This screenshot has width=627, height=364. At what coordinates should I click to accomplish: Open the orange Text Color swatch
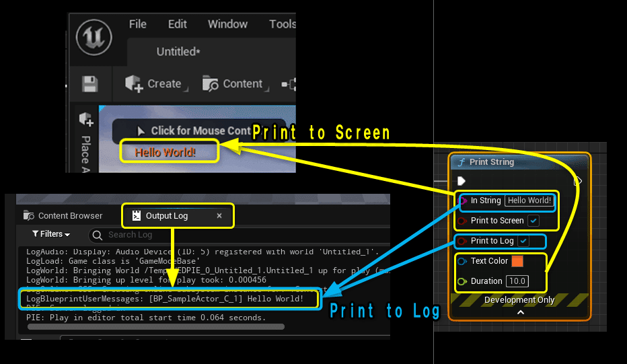(x=517, y=261)
